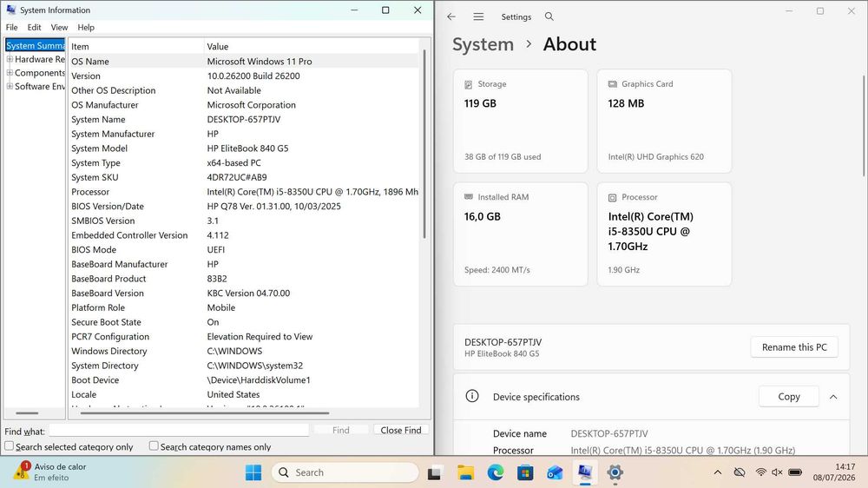Click the tree pane horizontal scrollbar
This screenshot has height=488, width=868.
(x=27, y=412)
